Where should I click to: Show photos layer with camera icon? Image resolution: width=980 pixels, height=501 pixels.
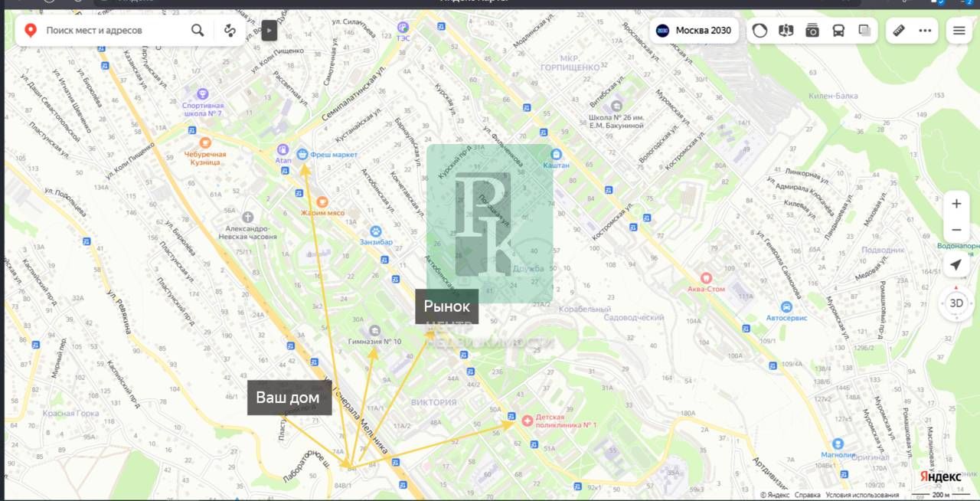812,31
